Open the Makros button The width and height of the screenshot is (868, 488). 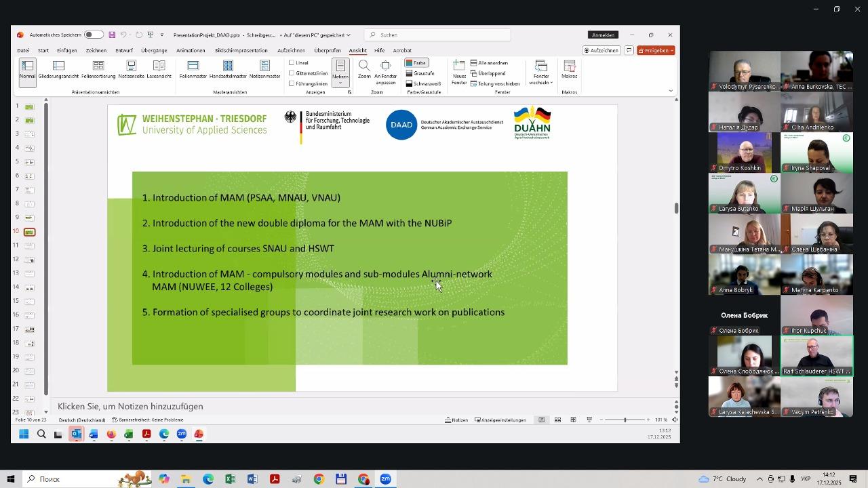570,69
